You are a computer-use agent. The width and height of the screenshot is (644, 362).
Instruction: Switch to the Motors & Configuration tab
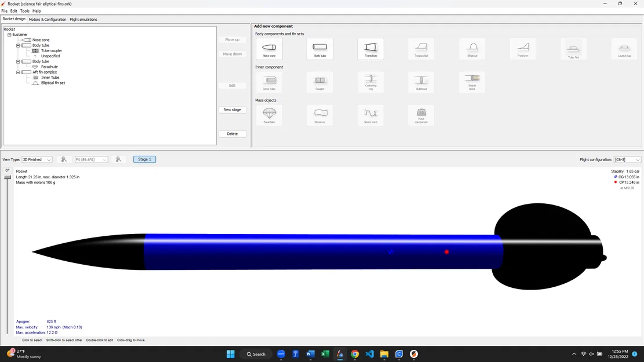tap(47, 19)
